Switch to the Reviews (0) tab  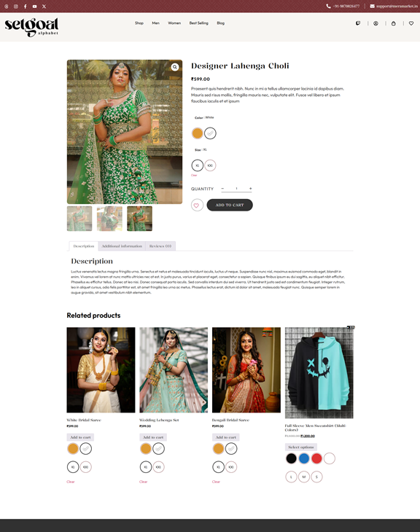(x=160, y=246)
